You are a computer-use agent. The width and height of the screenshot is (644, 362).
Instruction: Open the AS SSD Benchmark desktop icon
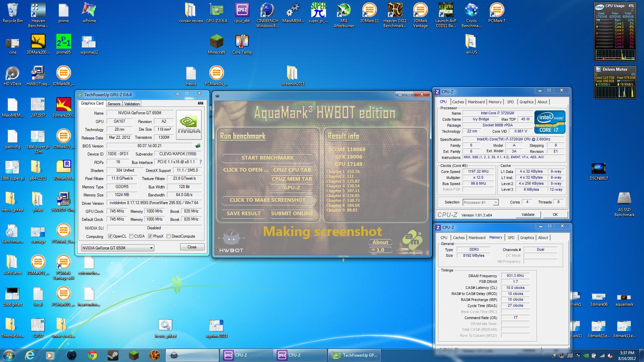point(624,204)
